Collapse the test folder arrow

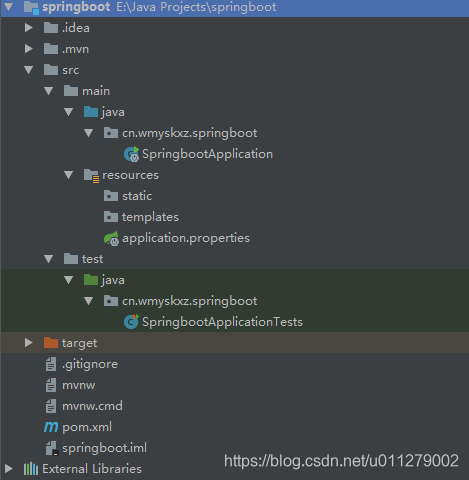pos(49,259)
